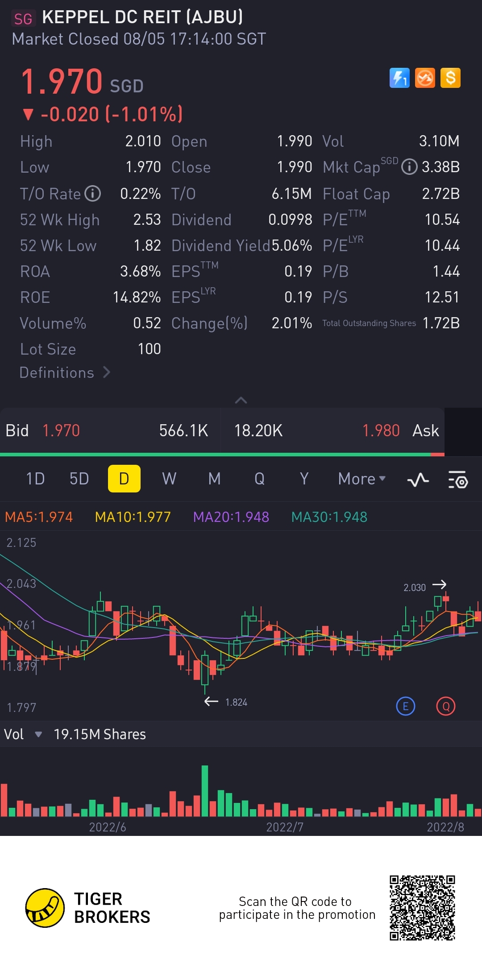The width and height of the screenshot is (482, 980).
Task: Tap the Dividend Yield 5.06% value
Action: (x=292, y=245)
